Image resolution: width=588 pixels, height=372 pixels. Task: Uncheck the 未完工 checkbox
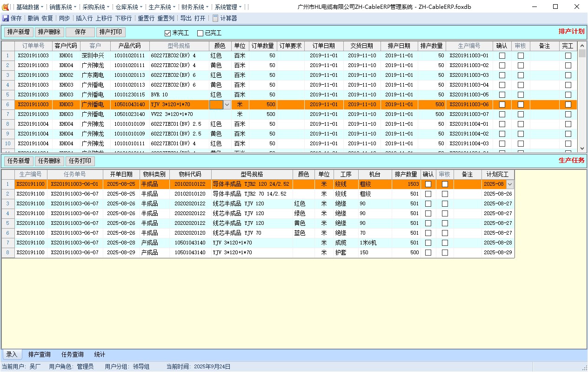[x=168, y=33]
